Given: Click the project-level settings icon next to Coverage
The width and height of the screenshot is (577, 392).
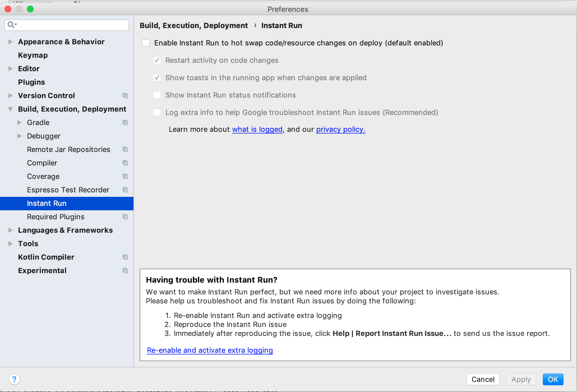Looking at the screenshot, I should (125, 176).
